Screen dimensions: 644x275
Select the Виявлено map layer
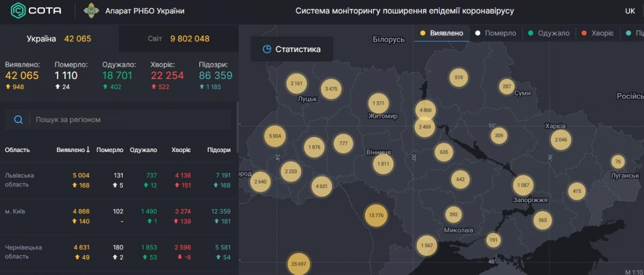pos(442,33)
